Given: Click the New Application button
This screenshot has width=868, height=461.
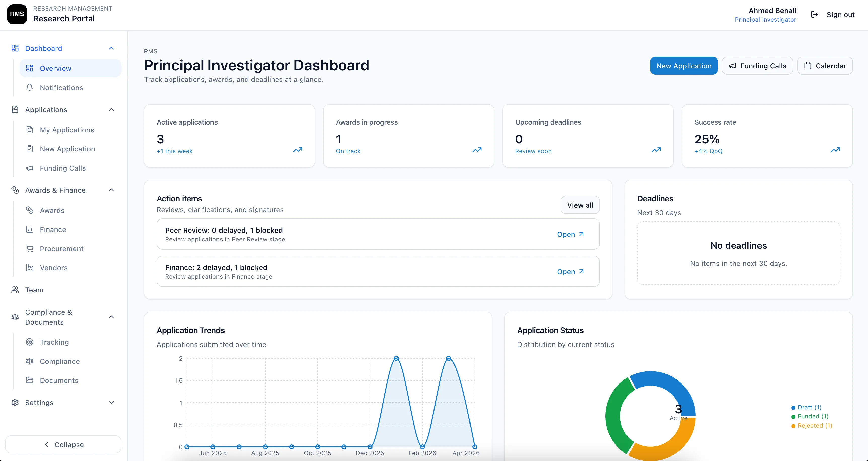Looking at the screenshot, I should (x=684, y=66).
